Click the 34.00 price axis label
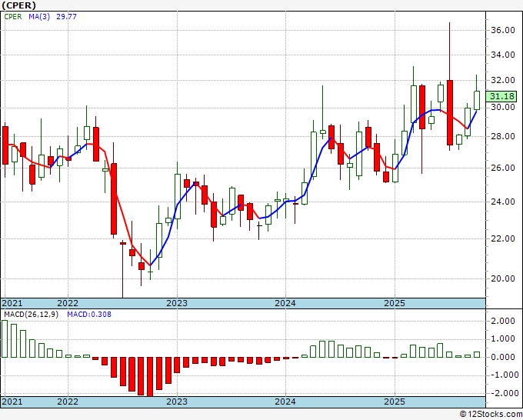Viewport: 523px width, 420px height. [x=503, y=55]
